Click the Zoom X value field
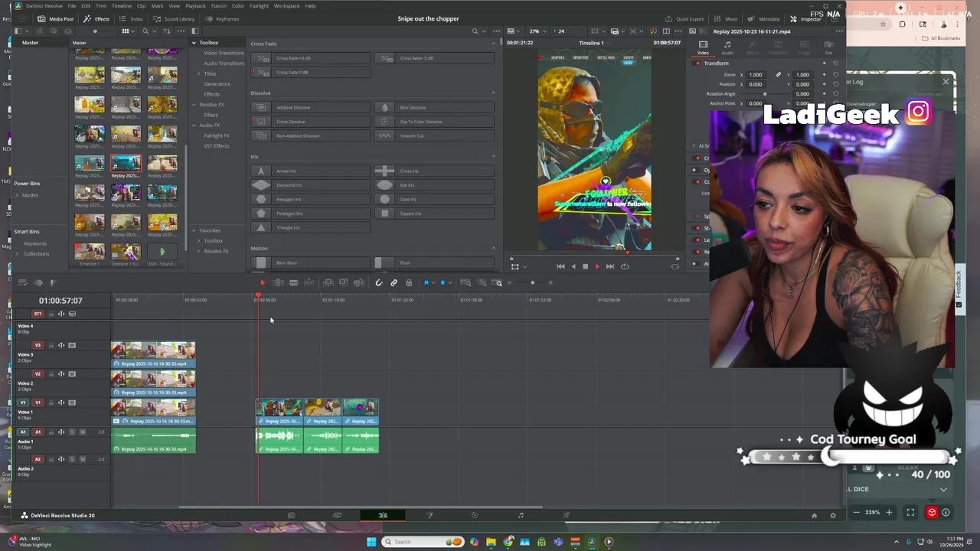The width and height of the screenshot is (980, 551). click(756, 75)
